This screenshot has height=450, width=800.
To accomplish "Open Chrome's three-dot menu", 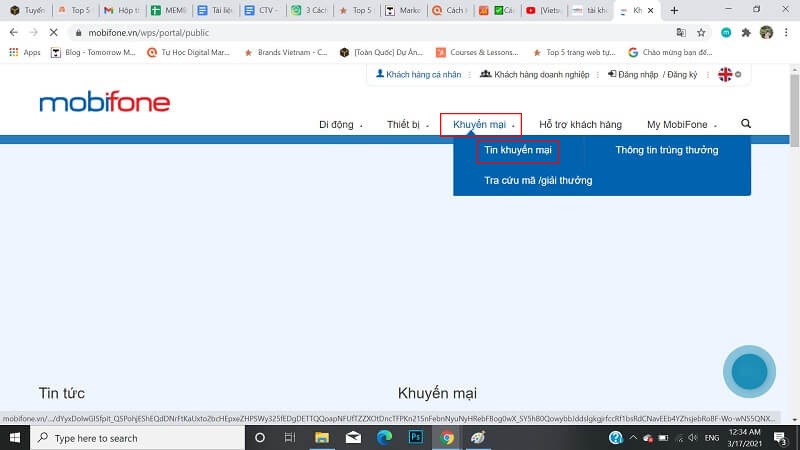I will click(x=786, y=33).
